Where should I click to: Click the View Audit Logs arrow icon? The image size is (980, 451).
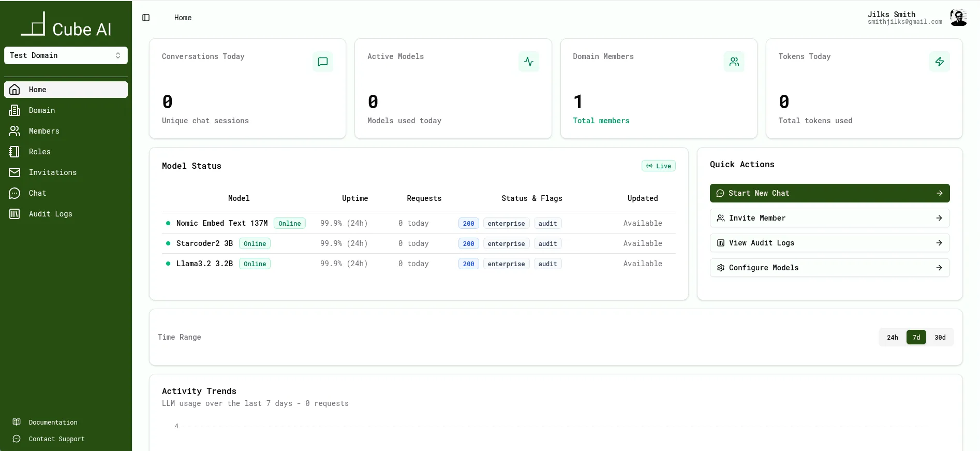pyautogui.click(x=939, y=243)
